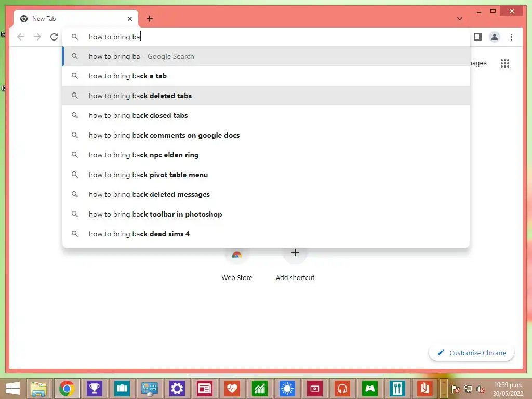Open the Health & Fitness heart icon
Image resolution: width=532 pixels, height=399 pixels.
point(232,389)
